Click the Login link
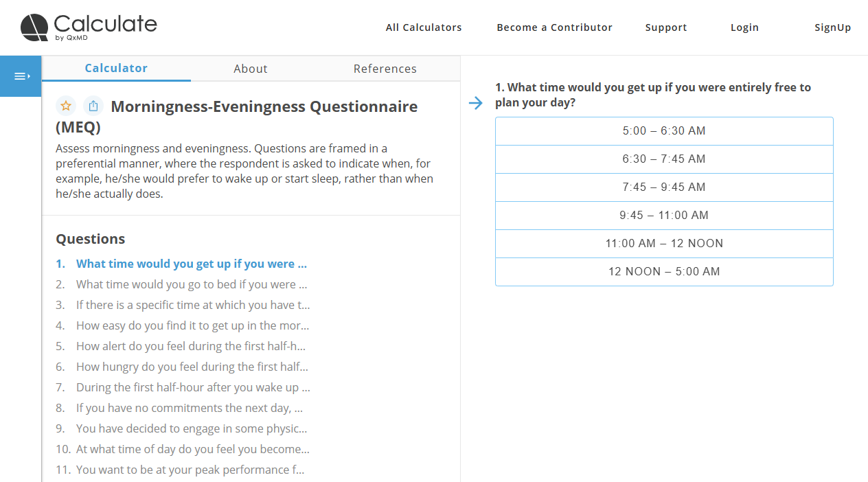Screen dimensions: 868x482 point(744,27)
